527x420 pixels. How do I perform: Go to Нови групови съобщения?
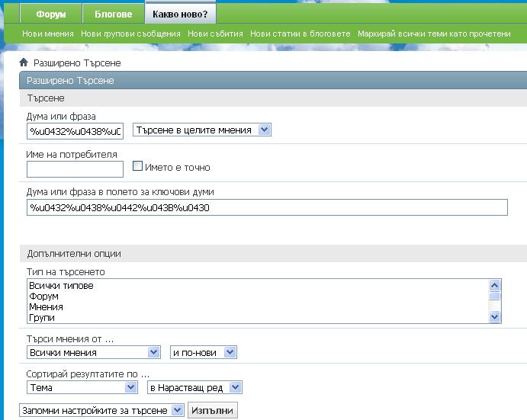click(130, 34)
